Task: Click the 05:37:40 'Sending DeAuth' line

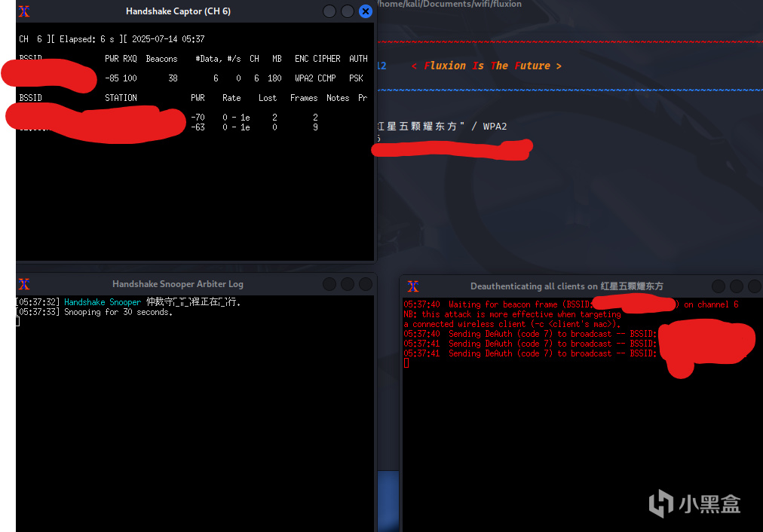Action: [530, 334]
